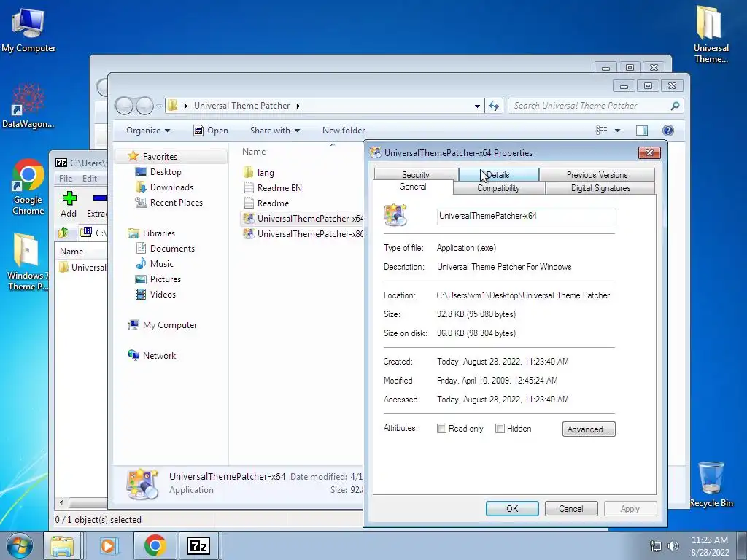Click the Name column header in Explorer
The image size is (747, 560).
point(254,152)
